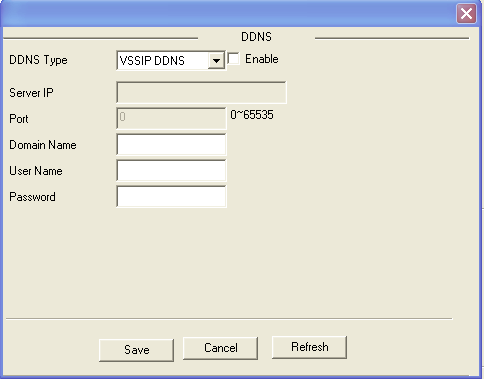Image resolution: width=484 pixels, height=379 pixels.
Task: Click the 0~65535 port range text
Action: click(252, 115)
